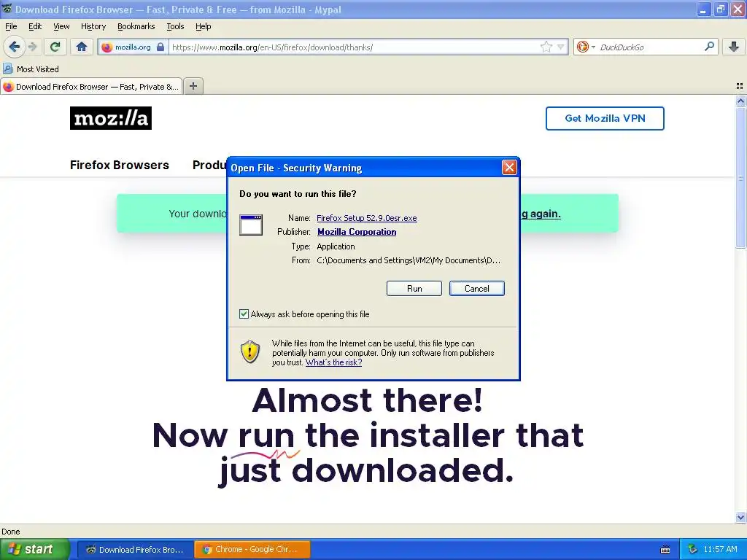Open the mozilla logo link
Viewport: 747px width, 560px height.
tap(111, 118)
